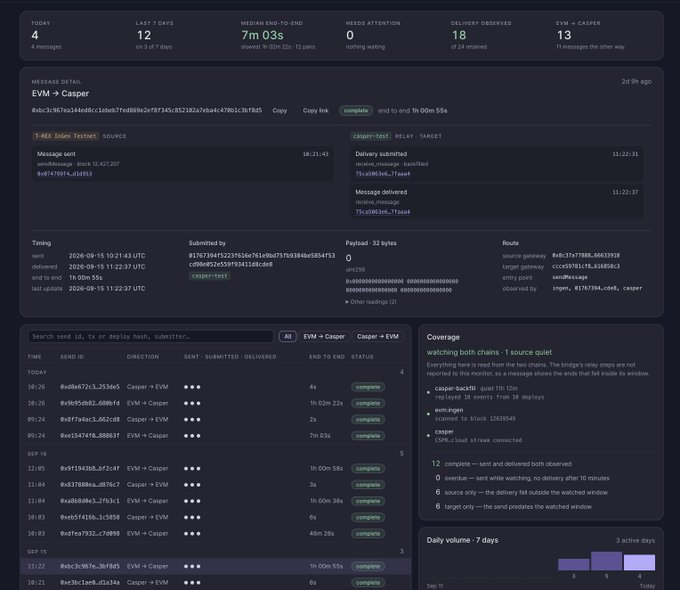Click the casper-test relay target chip
The height and width of the screenshot is (590, 680).
point(371,136)
